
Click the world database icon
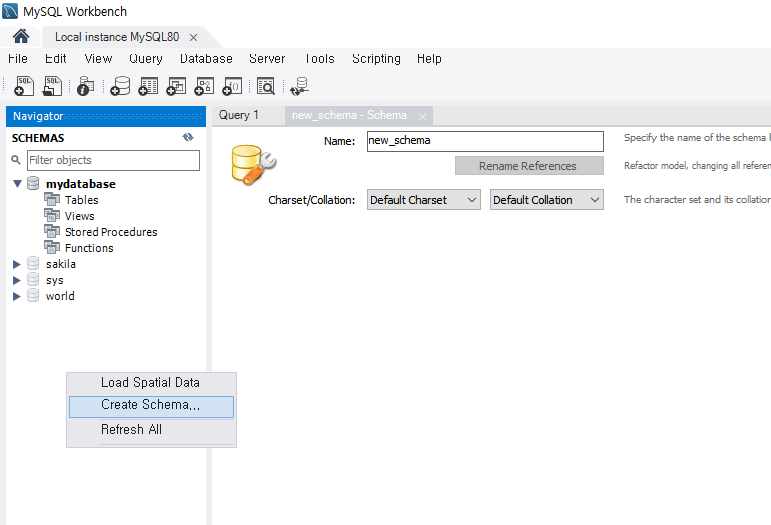coord(33,295)
